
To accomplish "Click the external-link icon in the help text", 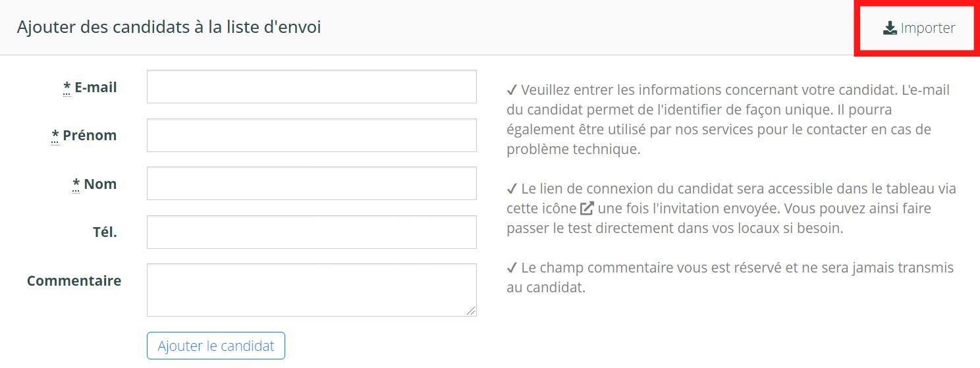I will 587,209.
